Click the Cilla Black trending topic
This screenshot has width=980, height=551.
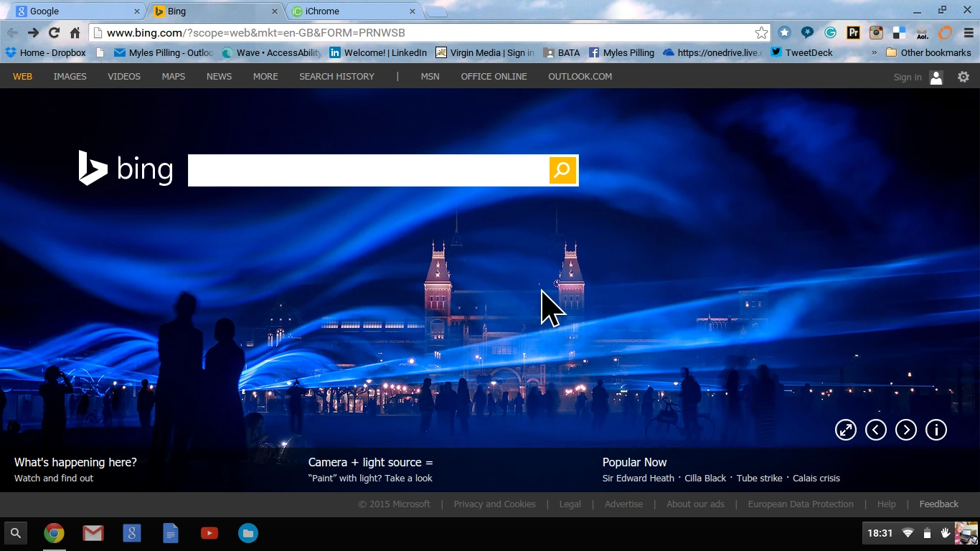pos(705,479)
